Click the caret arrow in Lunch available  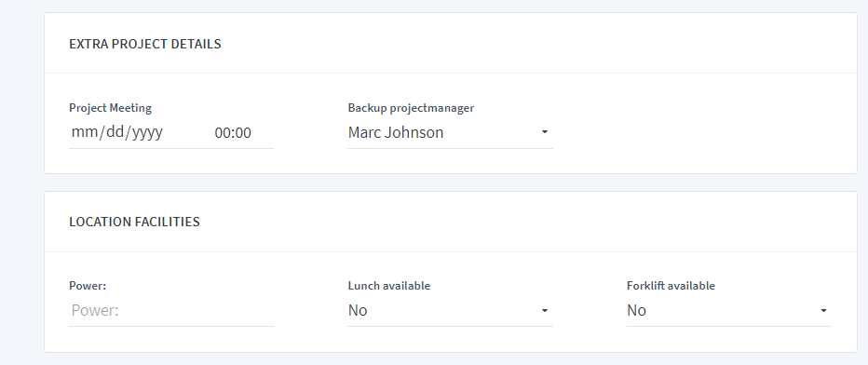click(545, 311)
